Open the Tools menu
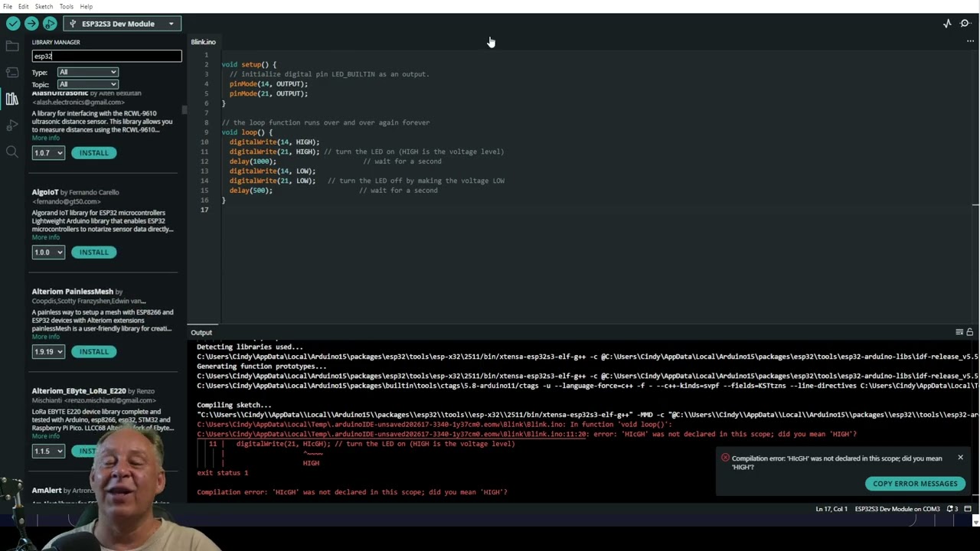980x551 pixels. (x=67, y=6)
